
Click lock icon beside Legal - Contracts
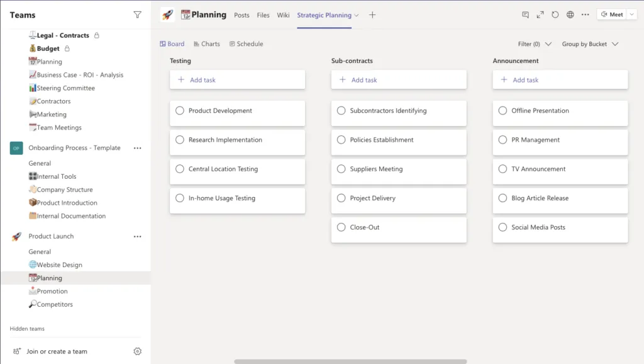coord(96,35)
